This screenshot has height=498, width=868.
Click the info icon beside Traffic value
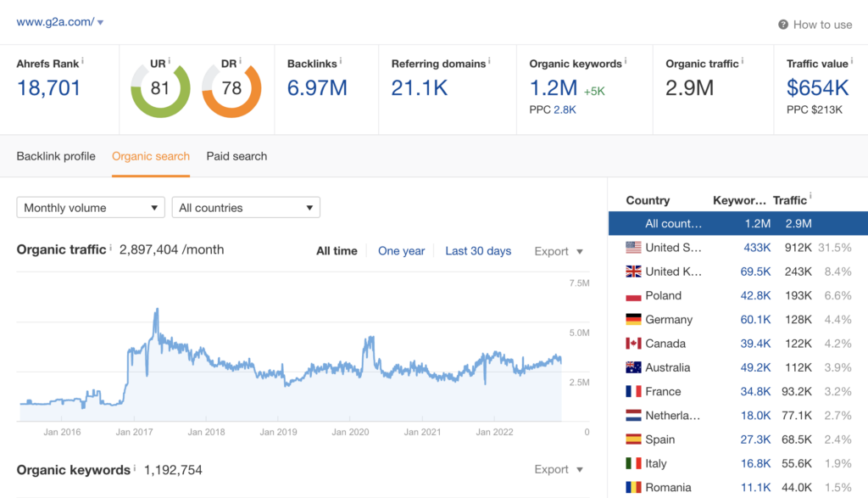[x=852, y=62]
